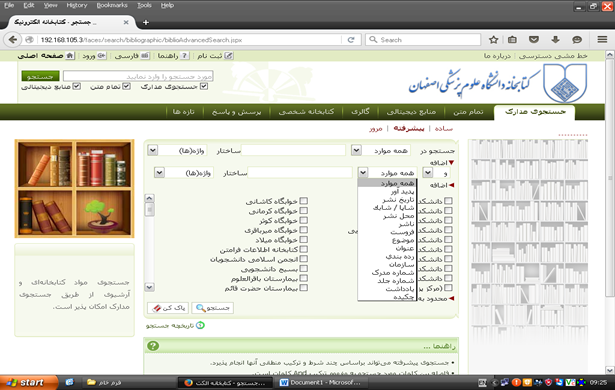This screenshot has width=615, height=390.
Task: Toggle the منابع دیجیتالی checkbox
Action: click(x=76, y=86)
